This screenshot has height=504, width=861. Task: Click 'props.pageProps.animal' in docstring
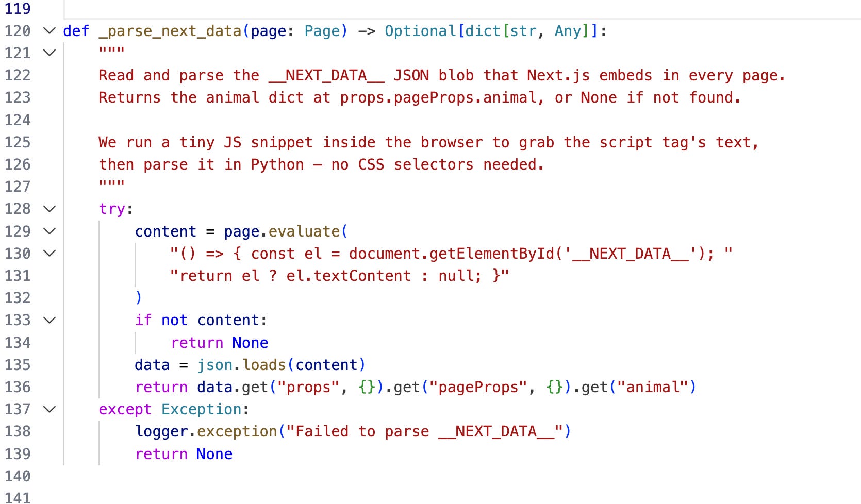tap(438, 98)
